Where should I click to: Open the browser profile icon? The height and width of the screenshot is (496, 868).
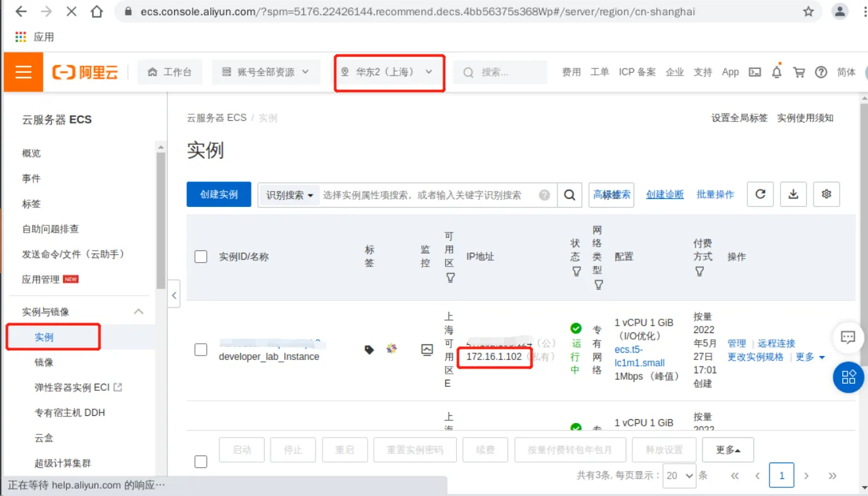(840, 11)
